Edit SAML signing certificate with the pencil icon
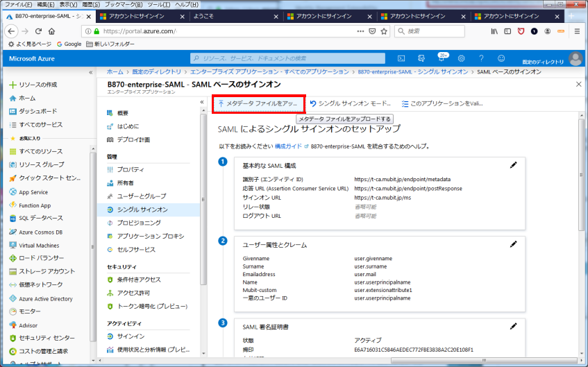Viewport: 588px width, 367px height. [x=514, y=327]
